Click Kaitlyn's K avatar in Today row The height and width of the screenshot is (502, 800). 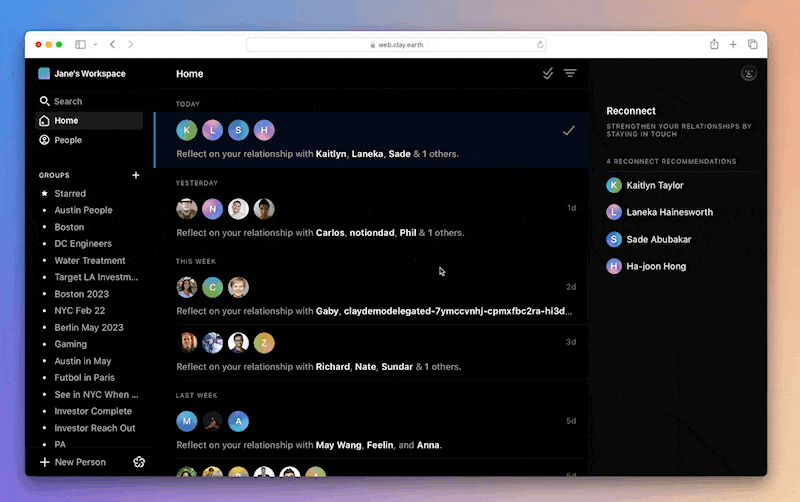click(x=187, y=130)
